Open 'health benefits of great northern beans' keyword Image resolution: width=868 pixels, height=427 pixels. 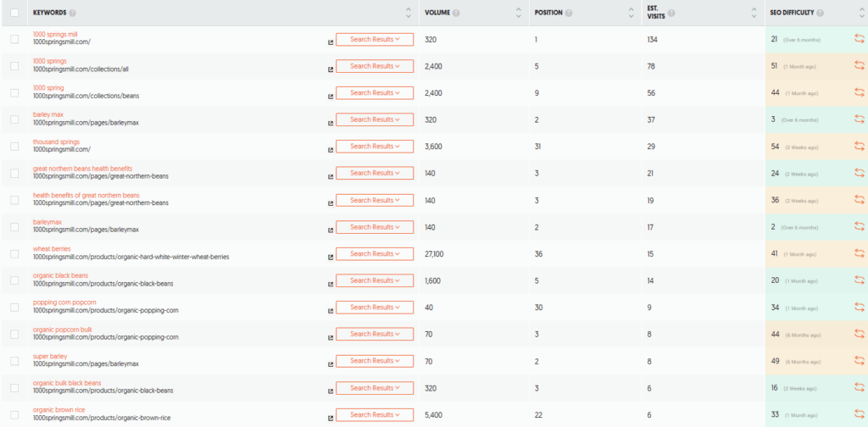pos(86,195)
